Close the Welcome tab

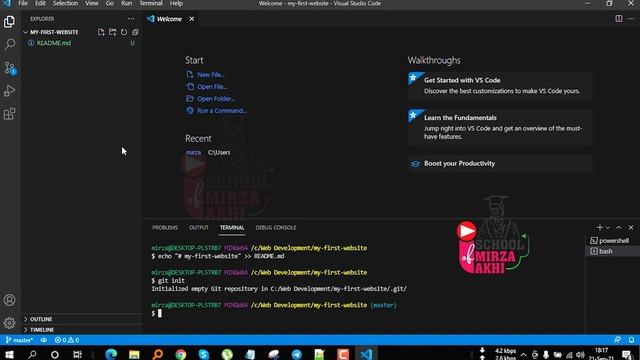click(191, 19)
